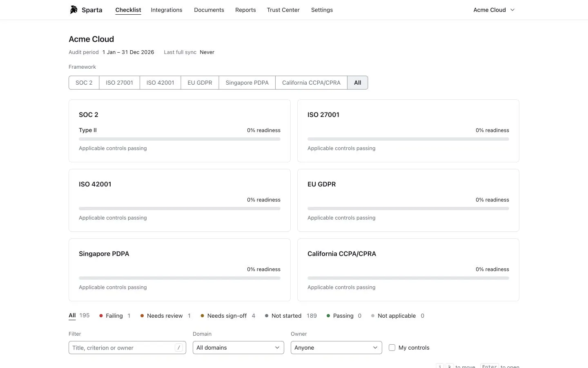The width and height of the screenshot is (588, 368).
Task: Filter controls by Needs sign-off status
Action: point(228,316)
